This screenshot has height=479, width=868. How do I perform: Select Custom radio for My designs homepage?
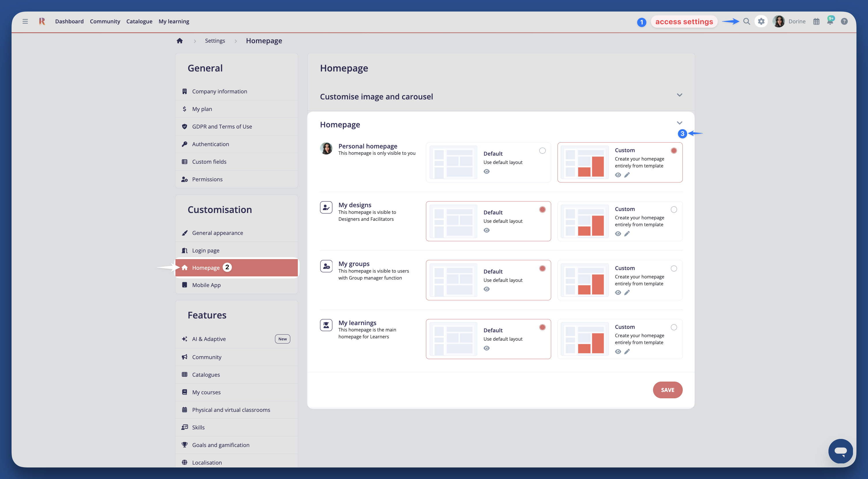pyautogui.click(x=674, y=209)
